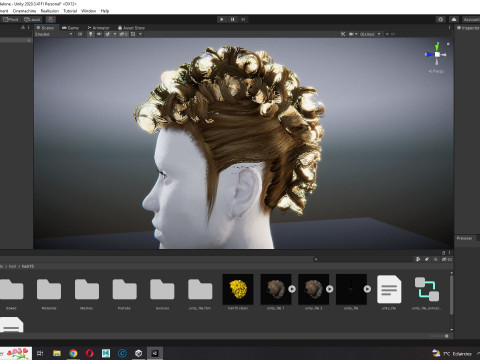Viewport: 480px width, 360px height.
Task: Toggle scene lighting lightbulb icon
Action: coord(90,34)
